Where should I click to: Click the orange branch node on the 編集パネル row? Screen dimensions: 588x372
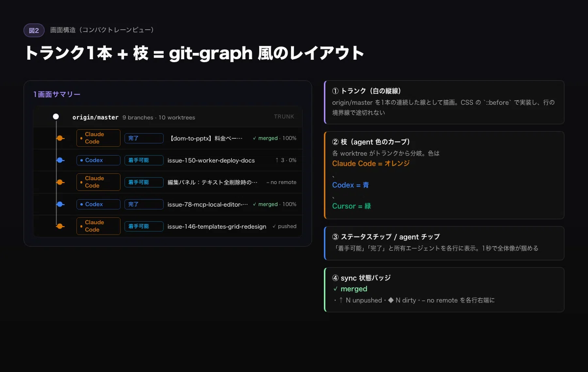[x=60, y=182]
